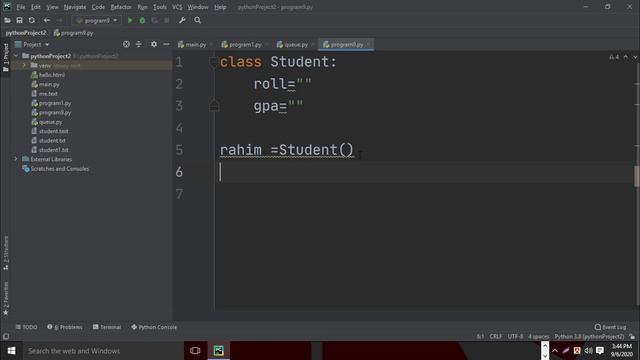This screenshot has width=640, height=360.
Task: Open Settings via the wrench icon
Action: [182, 20]
